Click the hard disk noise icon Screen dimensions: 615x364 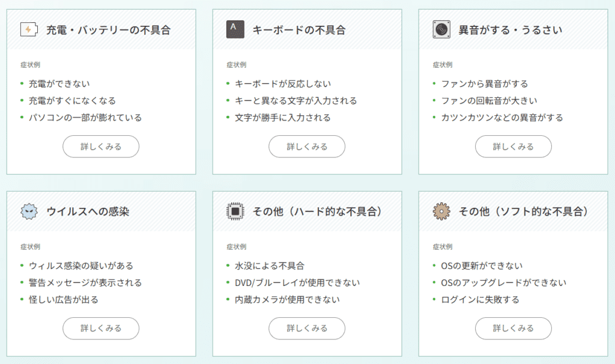pyautogui.click(x=441, y=29)
